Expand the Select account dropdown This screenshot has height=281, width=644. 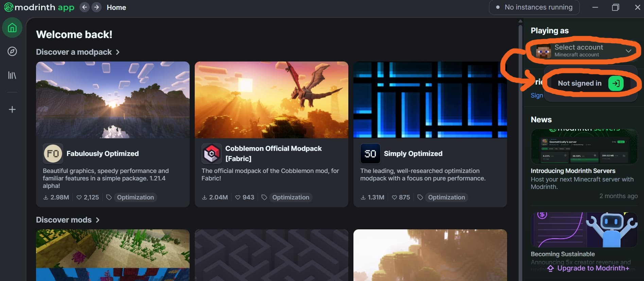(584, 51)
